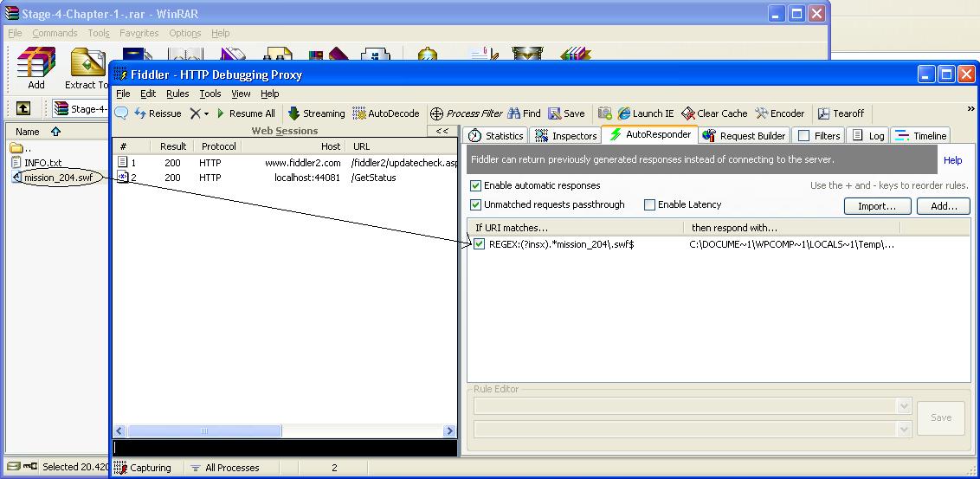Click Tearoff in Fiddler toolbar
The image size is (980, 479).
pos(841,113)
